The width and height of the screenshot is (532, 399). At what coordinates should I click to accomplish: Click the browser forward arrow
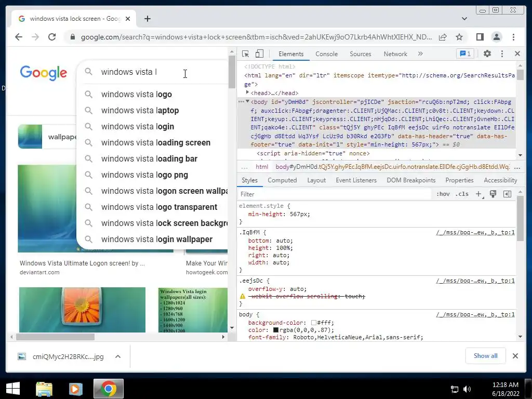(x=35, y=37)
